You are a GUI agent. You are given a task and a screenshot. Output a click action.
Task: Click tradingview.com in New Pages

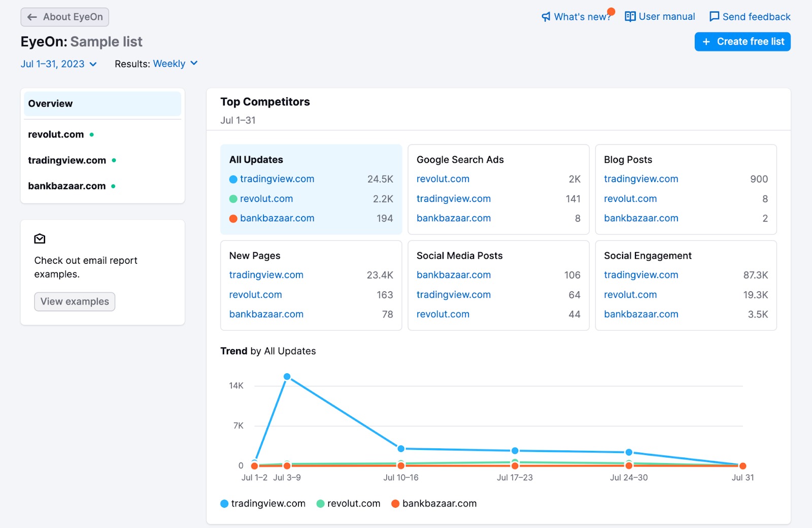[266, 275]
